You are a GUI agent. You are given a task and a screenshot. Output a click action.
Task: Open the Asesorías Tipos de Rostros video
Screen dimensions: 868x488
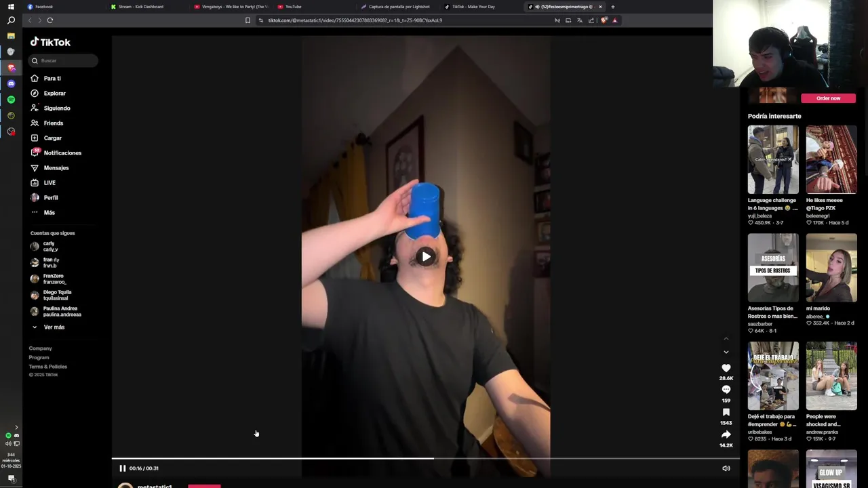point(773,268)
